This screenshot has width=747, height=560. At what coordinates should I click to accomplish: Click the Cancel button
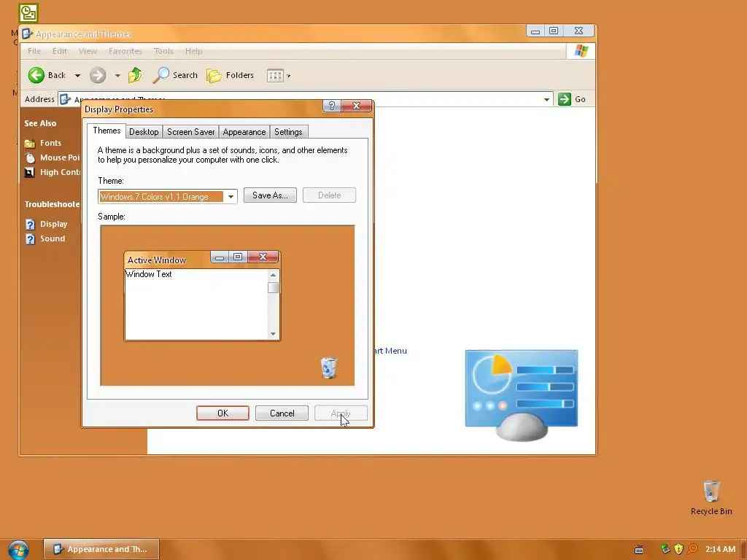(282, 413)
